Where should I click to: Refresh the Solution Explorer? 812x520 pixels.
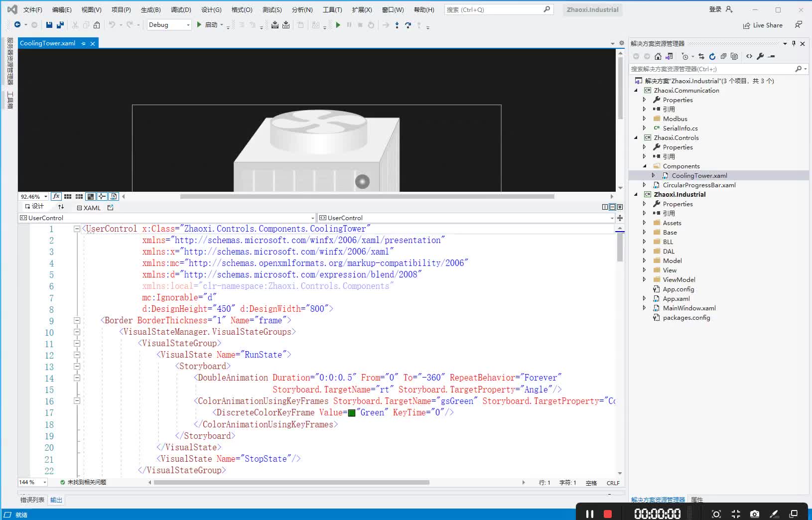(x=712, y=56)
